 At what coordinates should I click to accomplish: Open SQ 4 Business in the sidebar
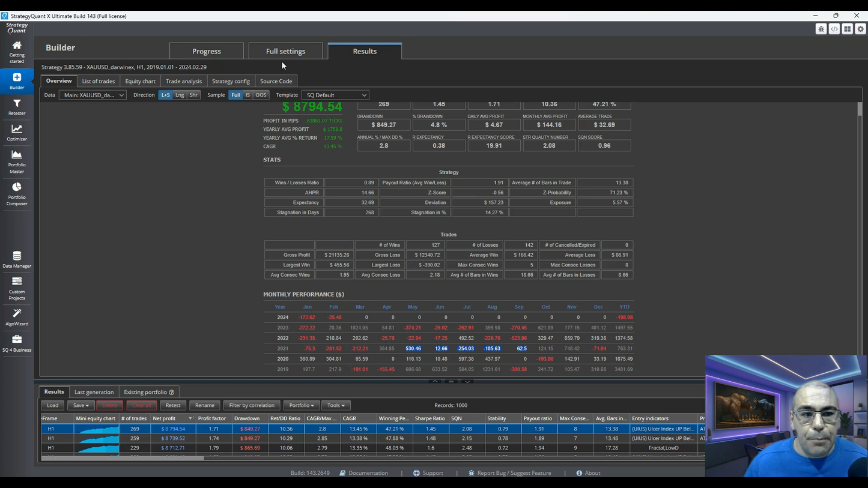[x=17, y=343]
